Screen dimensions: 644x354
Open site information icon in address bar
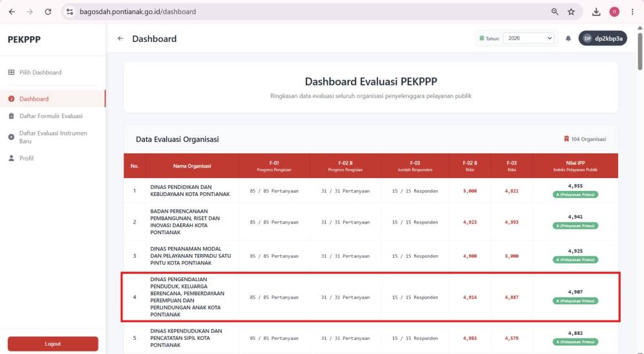[70, 12]
